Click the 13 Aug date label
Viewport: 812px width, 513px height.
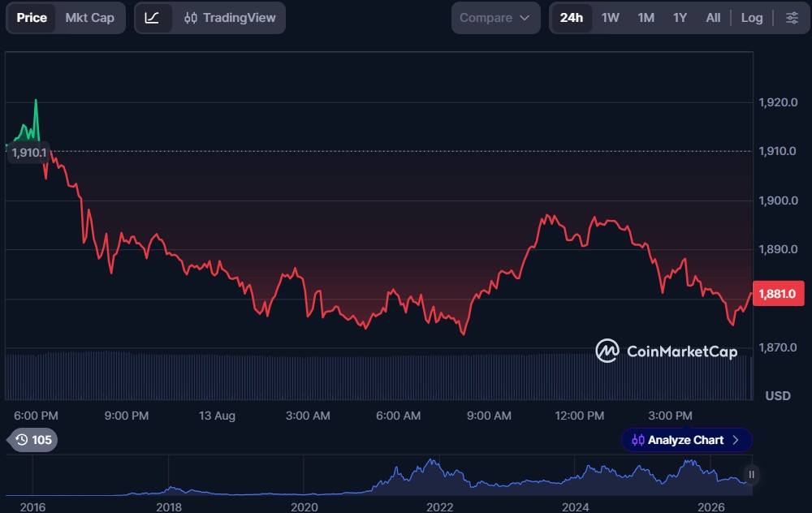point(217,416)
